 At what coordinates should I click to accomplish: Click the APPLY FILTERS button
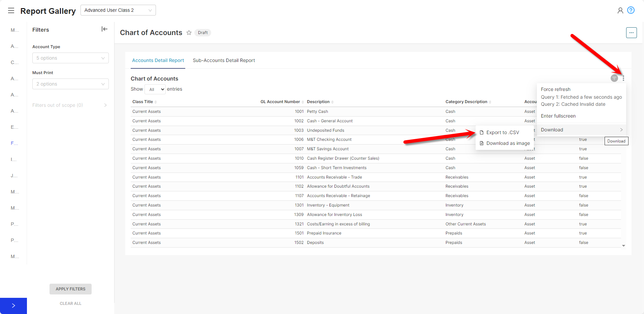pyautogui.click(x=70, y=289)
